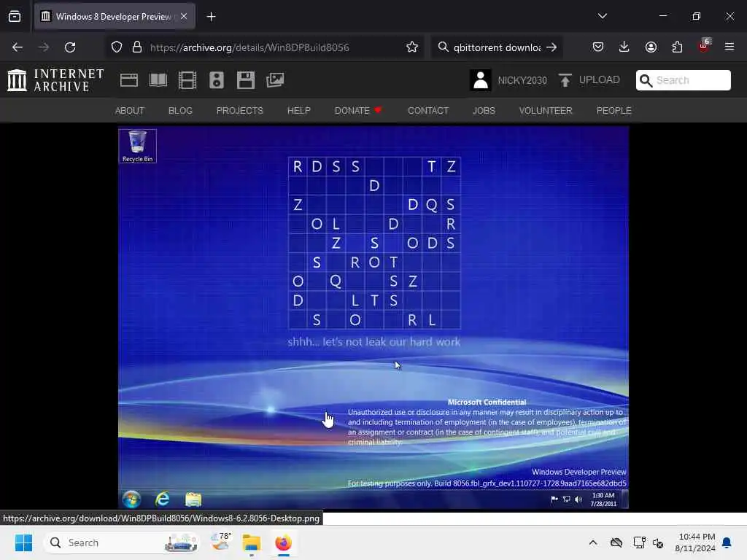Viewport: 747px width, 560px height.
Task: Open the weather widget showing 78°
Action: (220, 542)
